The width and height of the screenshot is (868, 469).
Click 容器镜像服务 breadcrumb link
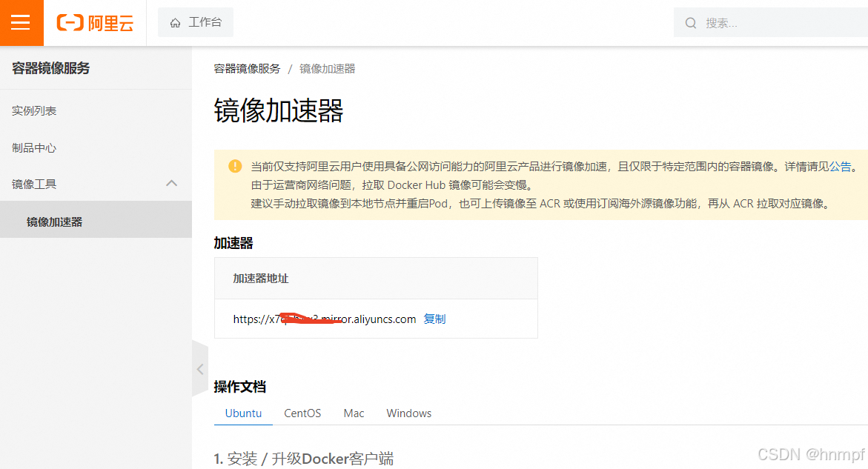pyautogui.click(x=247, y=69)
